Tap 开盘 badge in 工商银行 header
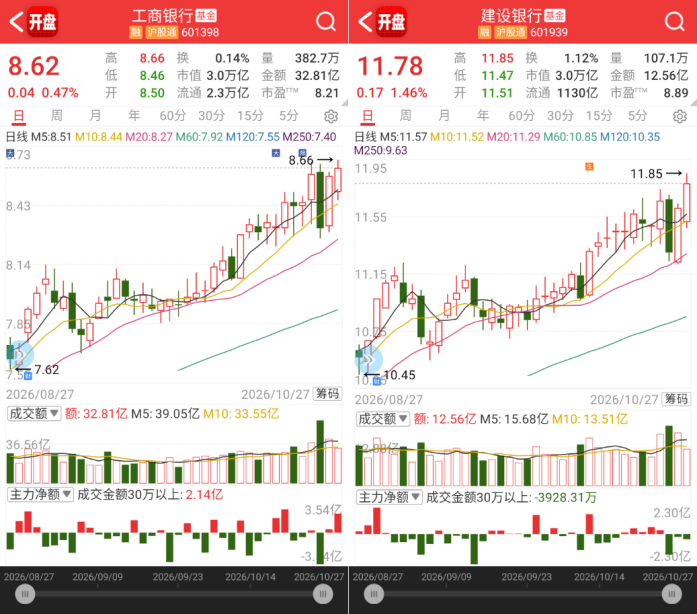 [43, 21]
